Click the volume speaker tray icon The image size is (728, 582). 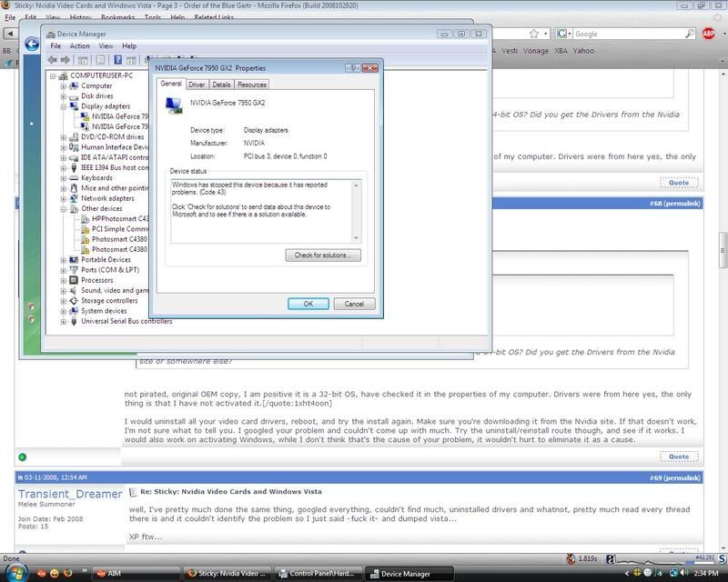tap(684, 574)
